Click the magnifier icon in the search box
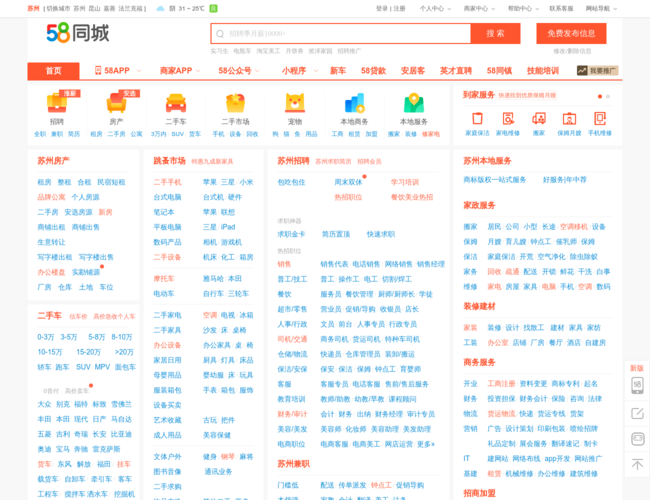650x500 pixels. coord(220,34)
